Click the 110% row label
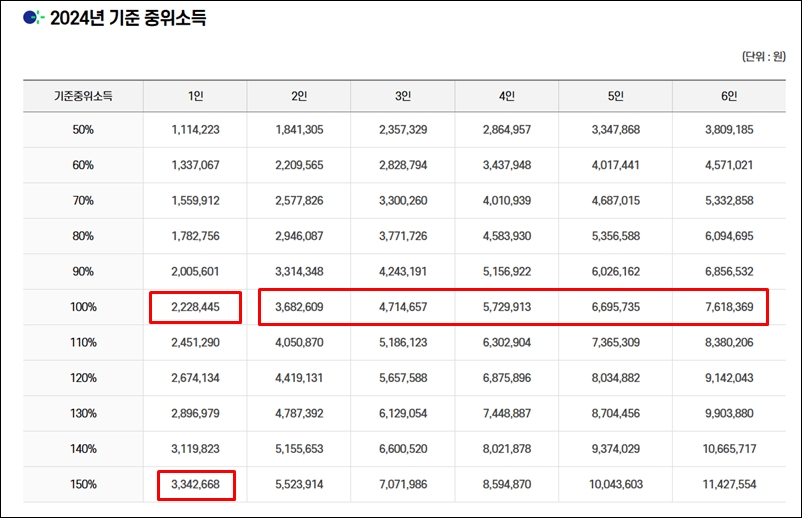The height and width of the screenshot is (518, 802). point(83,343)
